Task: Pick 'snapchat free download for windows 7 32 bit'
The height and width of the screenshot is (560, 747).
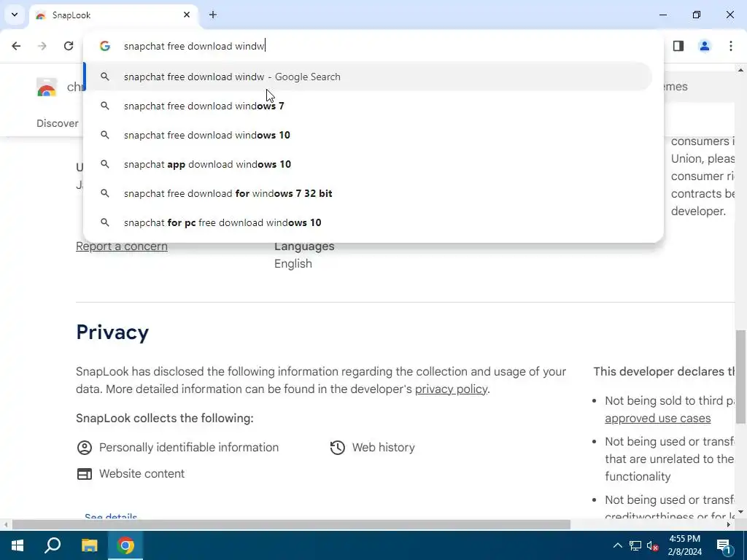Action: [368, 193]
